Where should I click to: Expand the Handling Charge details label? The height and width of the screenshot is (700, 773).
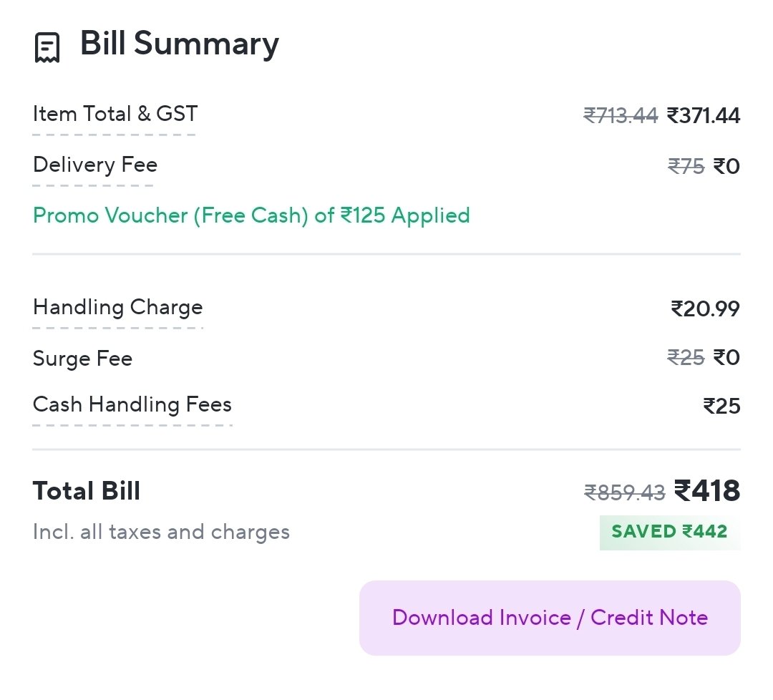click(x=117, y=308)
